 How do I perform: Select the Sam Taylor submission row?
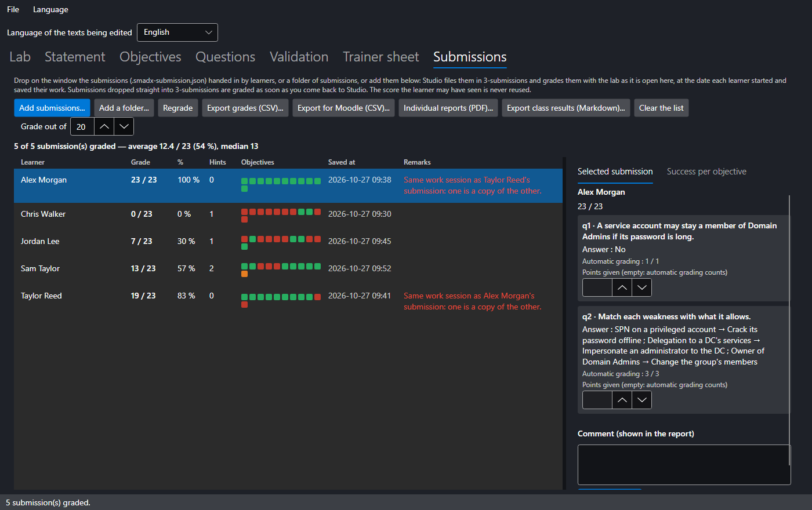(x=288, y=271)
